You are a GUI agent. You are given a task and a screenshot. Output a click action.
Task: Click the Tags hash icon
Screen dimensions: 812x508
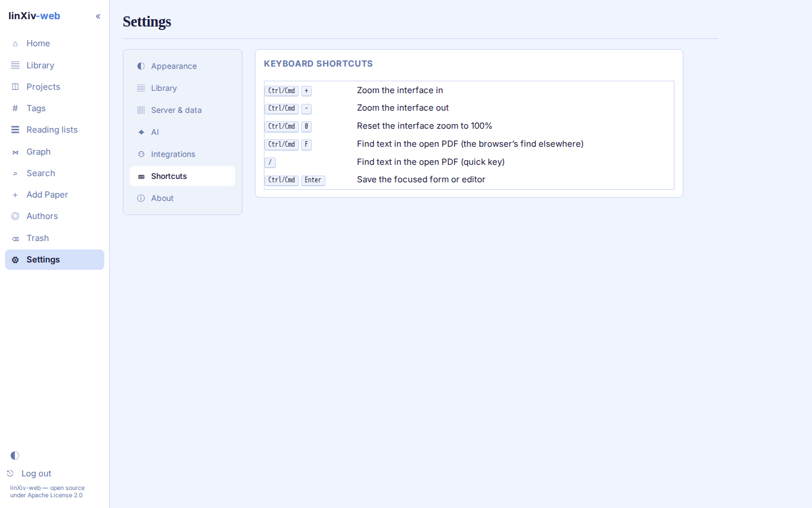coord(15,108)
